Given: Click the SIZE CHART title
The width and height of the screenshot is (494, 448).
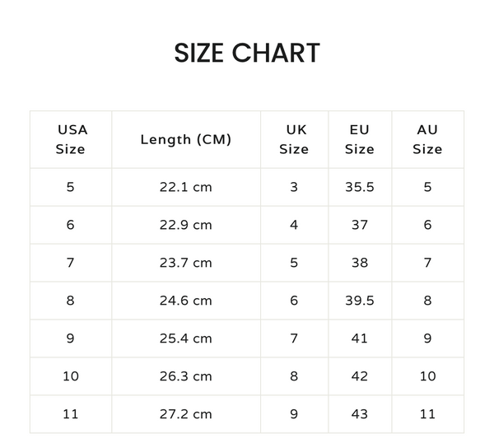Looking at the screenshot, I should 247,53.
